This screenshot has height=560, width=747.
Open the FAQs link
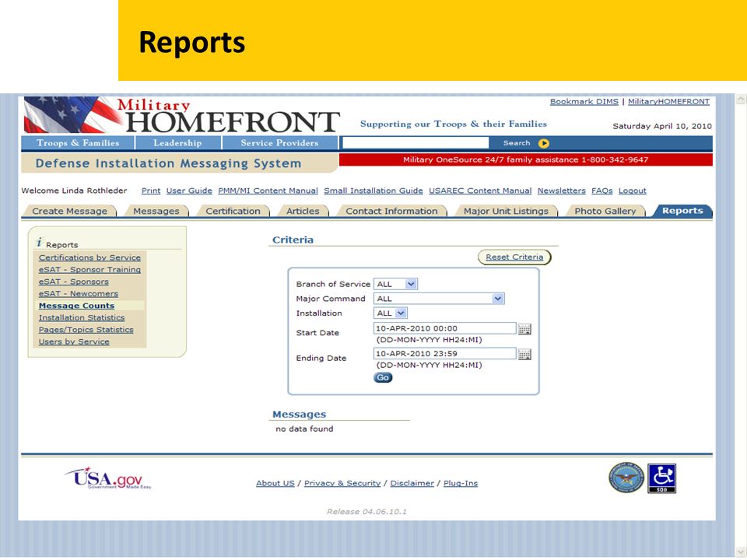point(602,191)
